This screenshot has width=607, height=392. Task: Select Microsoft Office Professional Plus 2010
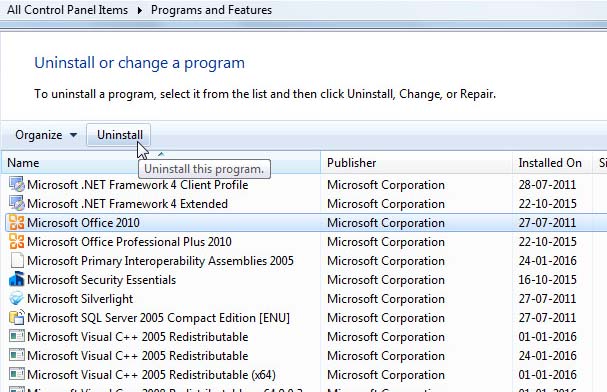click(129, 242)
